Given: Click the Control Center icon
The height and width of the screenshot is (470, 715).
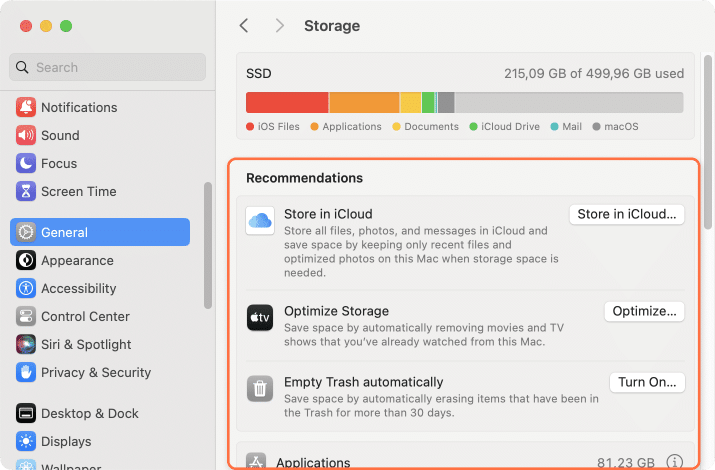Looking at the screenshot, I should tap(26, 316).
